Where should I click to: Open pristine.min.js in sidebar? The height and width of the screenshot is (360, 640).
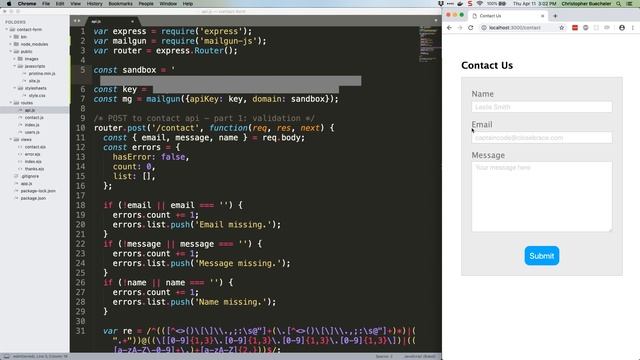point(42,73)
